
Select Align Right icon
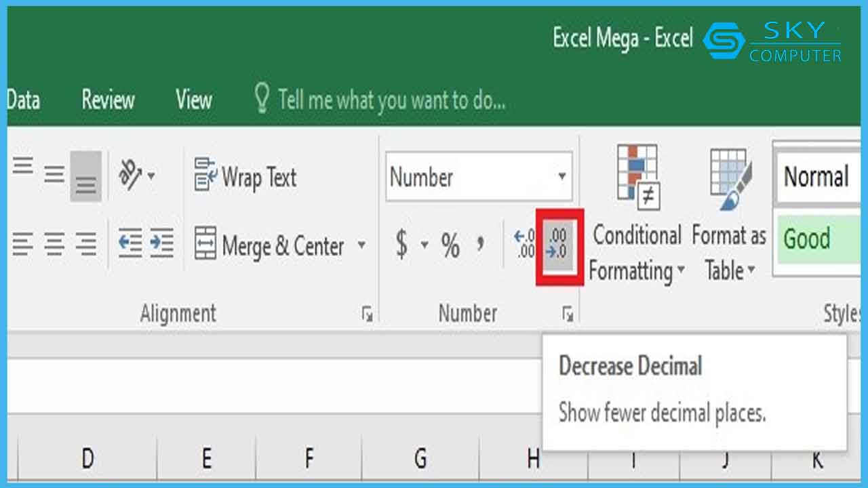coord(86,243)
